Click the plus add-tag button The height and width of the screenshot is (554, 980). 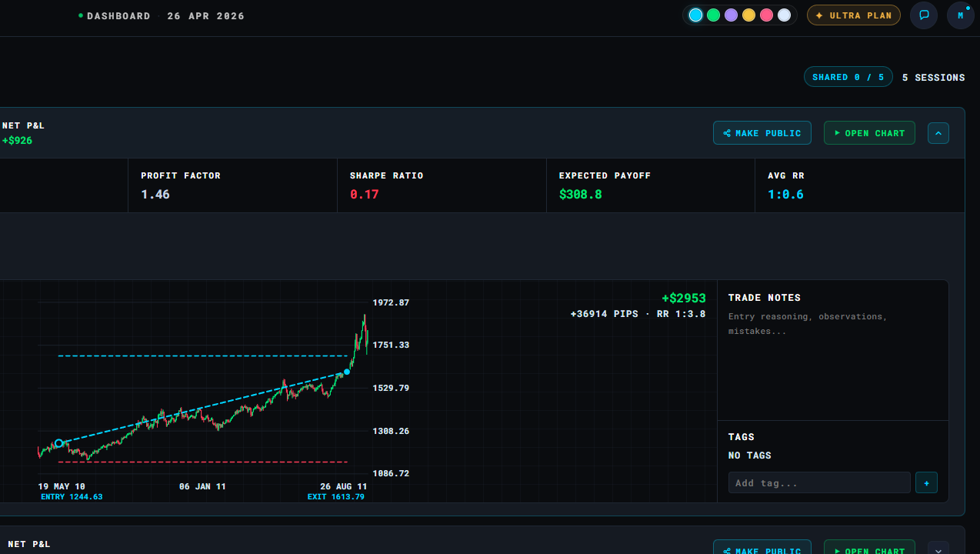[926, 482]
